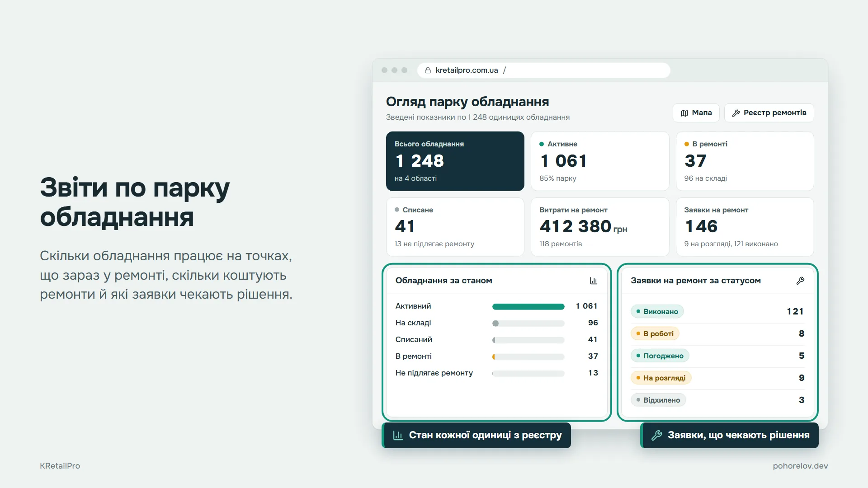Click the map icon in the Мапа button

(684, 113)
